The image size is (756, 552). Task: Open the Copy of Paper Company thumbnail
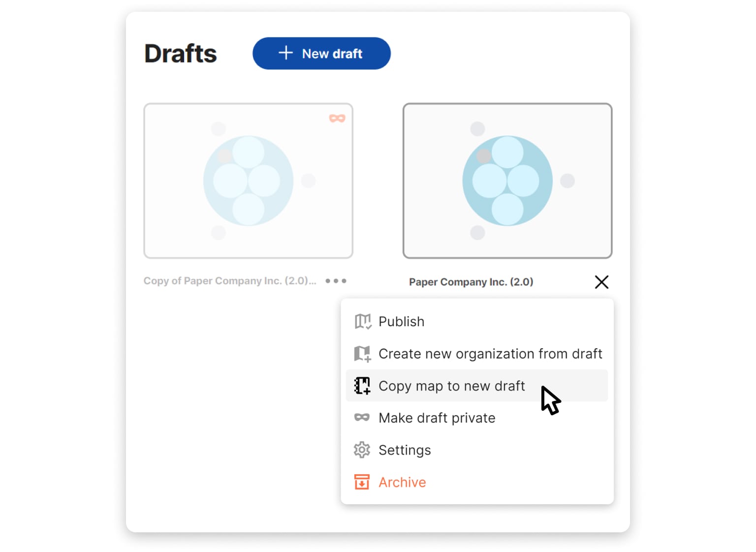[248, 181]
